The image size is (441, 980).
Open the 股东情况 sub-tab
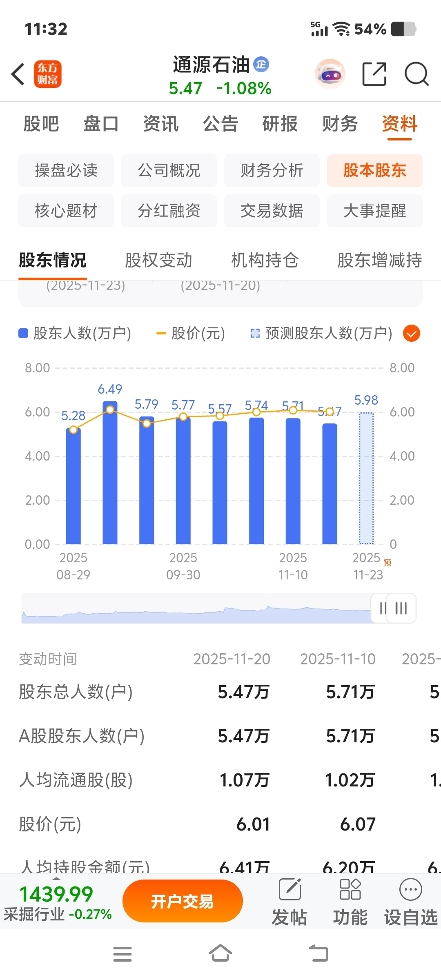(53, 260)
